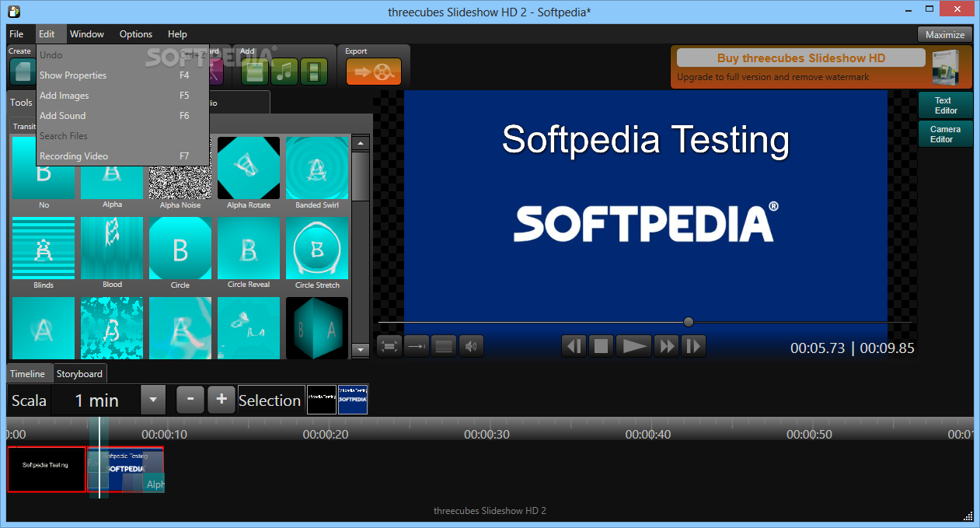The width and height of the screenshot is (980, 528).
Task: Click the 00:05.73 current time readout
Action: tap(818, 348)
